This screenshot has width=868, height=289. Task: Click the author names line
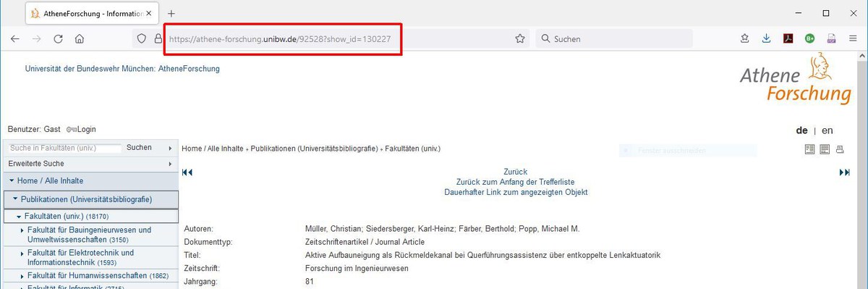pyautogui.click(x=443, y=229)
